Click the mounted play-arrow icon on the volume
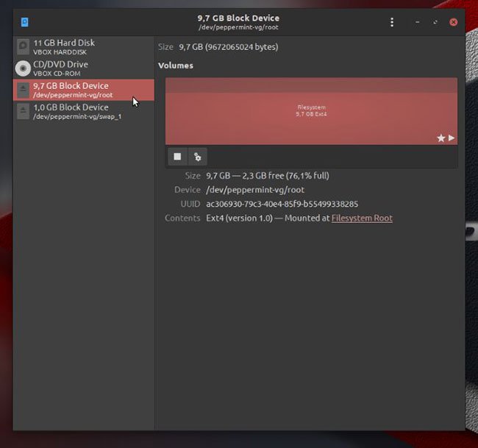 tap(452, 138)
